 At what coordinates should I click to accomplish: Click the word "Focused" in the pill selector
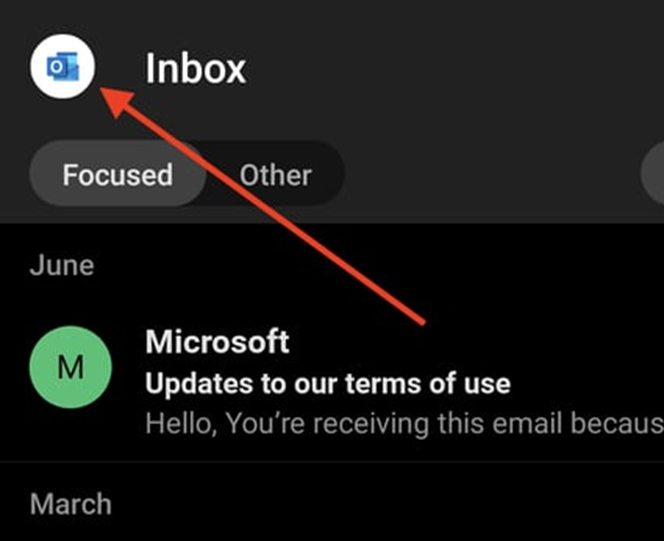[118, 174]
